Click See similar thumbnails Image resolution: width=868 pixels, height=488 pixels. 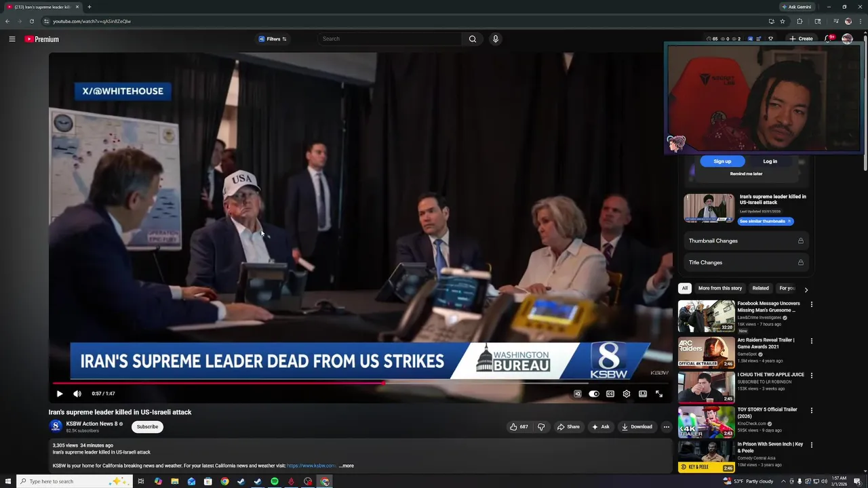(x=765, y=222)
